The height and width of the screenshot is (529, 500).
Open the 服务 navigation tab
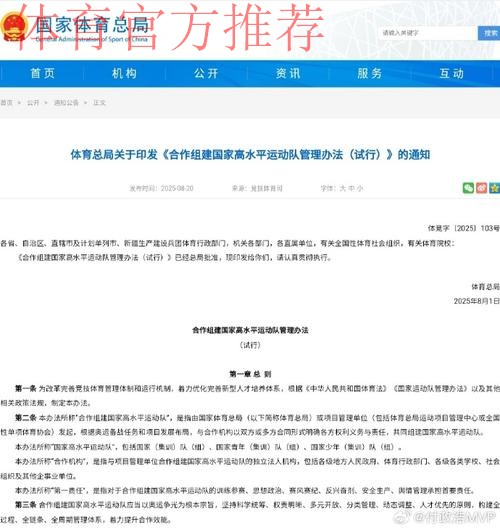370,73
